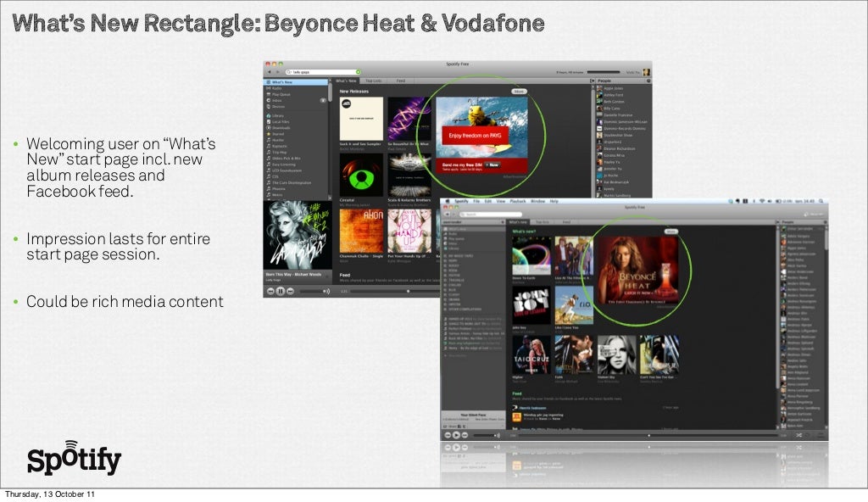Click back arrow in rear Spotify window
The height and width of the screenshot is (502, 868).
tap(270, 72)
